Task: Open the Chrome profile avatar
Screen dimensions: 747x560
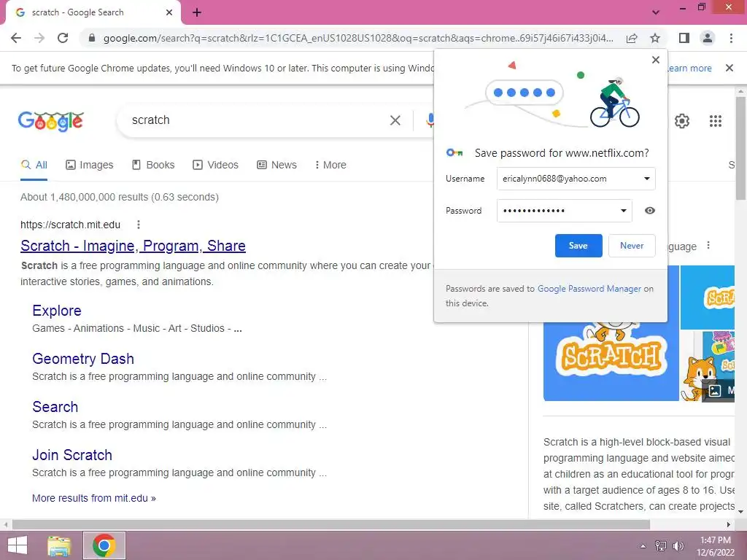Action: click(x=708, y=38)
